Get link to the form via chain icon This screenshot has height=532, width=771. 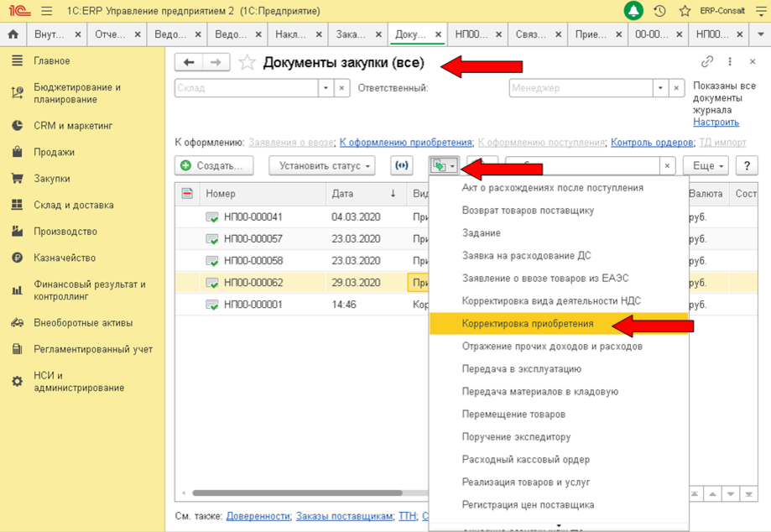coord(706,61)
